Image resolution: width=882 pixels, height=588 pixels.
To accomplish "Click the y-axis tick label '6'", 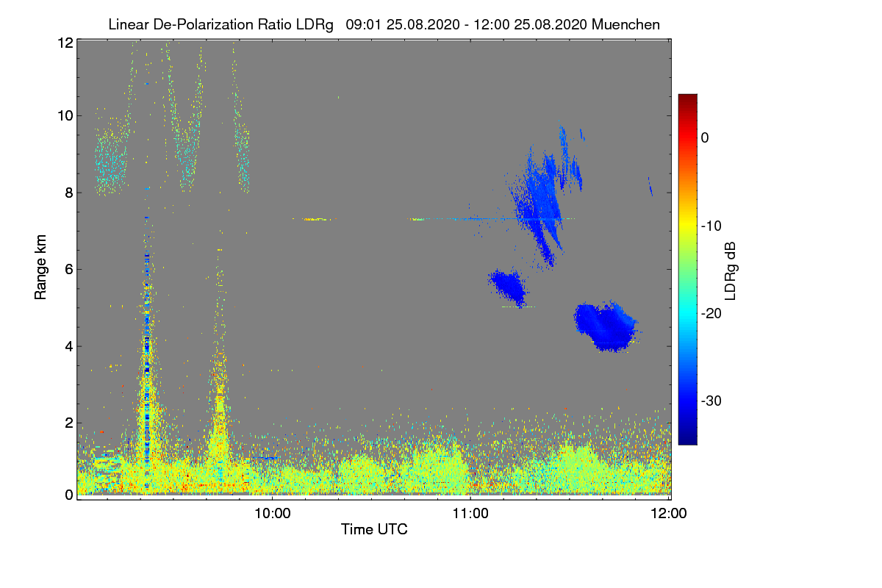I will tap(69, 269).
